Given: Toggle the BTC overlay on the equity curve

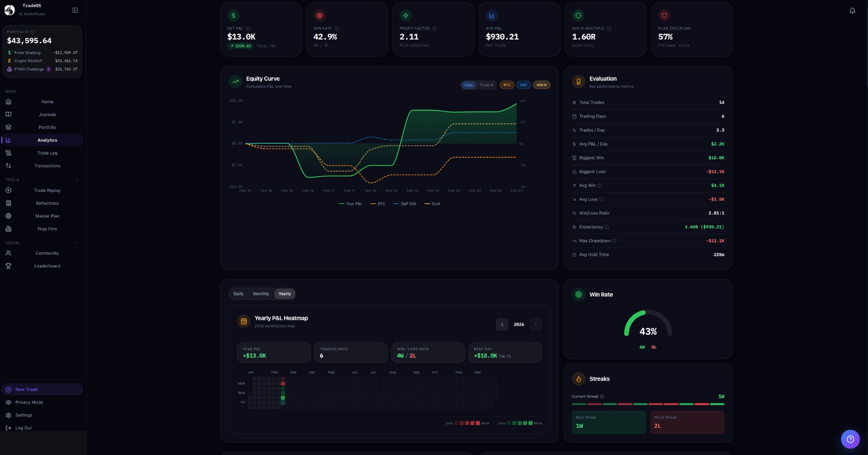Looking at the screenshot, I should pyautogui.click(x=506, y=85).
